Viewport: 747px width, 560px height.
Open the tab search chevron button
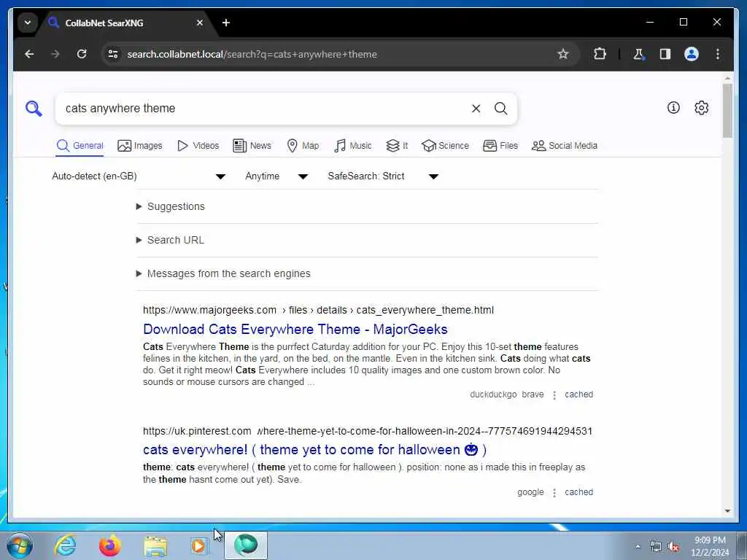[28, 23]
